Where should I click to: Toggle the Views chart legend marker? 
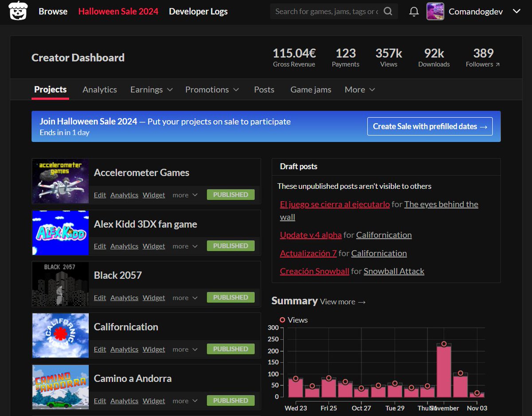pyautogui.click(x=282, y=320)
